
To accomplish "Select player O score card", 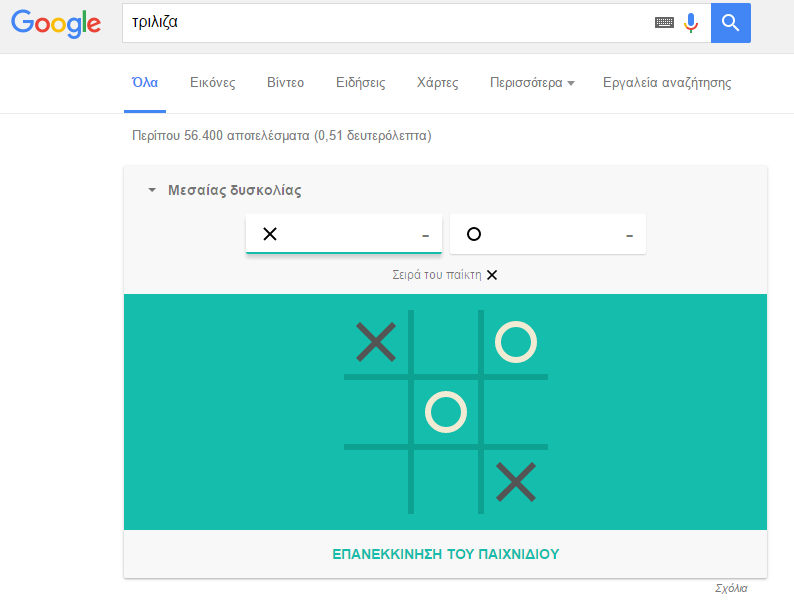I will tap(548, 234).
